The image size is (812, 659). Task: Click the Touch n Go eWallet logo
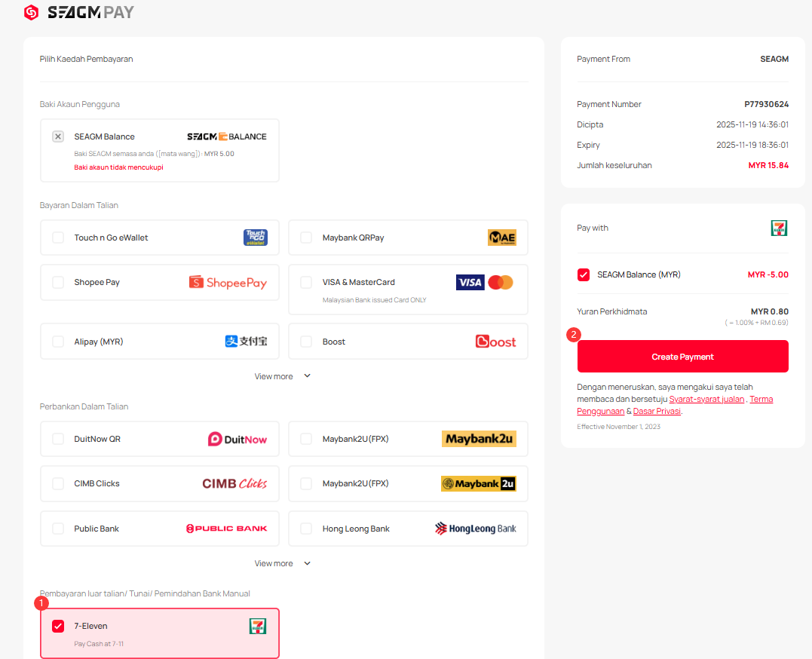(x=255, y=238)
